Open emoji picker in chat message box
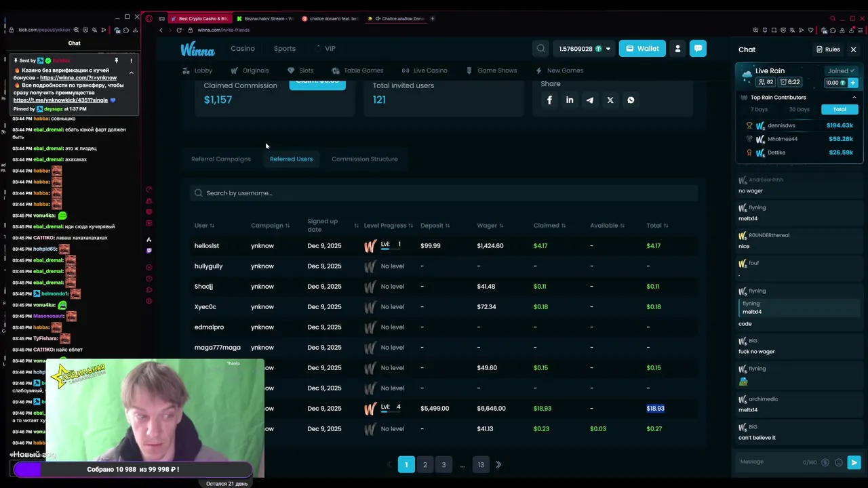Viewport: 868px width, 488px height. 839,463
